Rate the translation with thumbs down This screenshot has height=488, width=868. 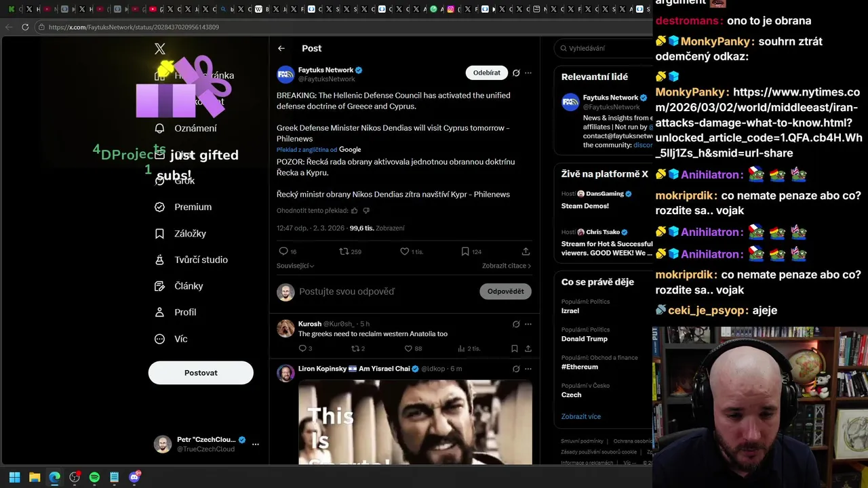(x=366, y=211)
